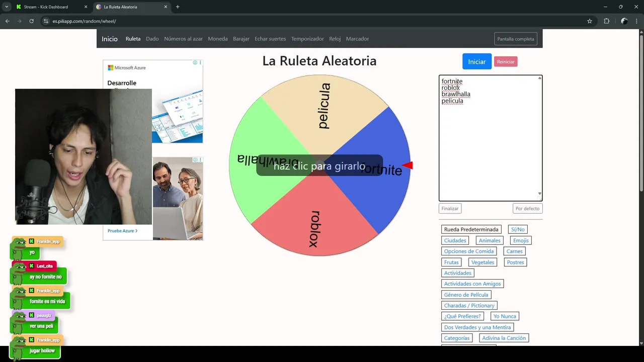Select the Frutas preset
The image size is (644, 362).
[451, 262]
